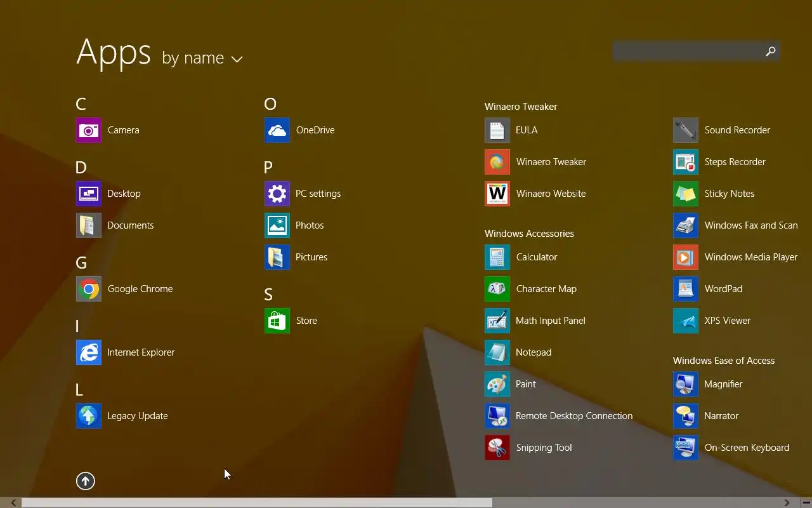This screenshot has height=508, width=812.
Task: Open the Pictures folder icon
Action: click(x=277, y=257)
